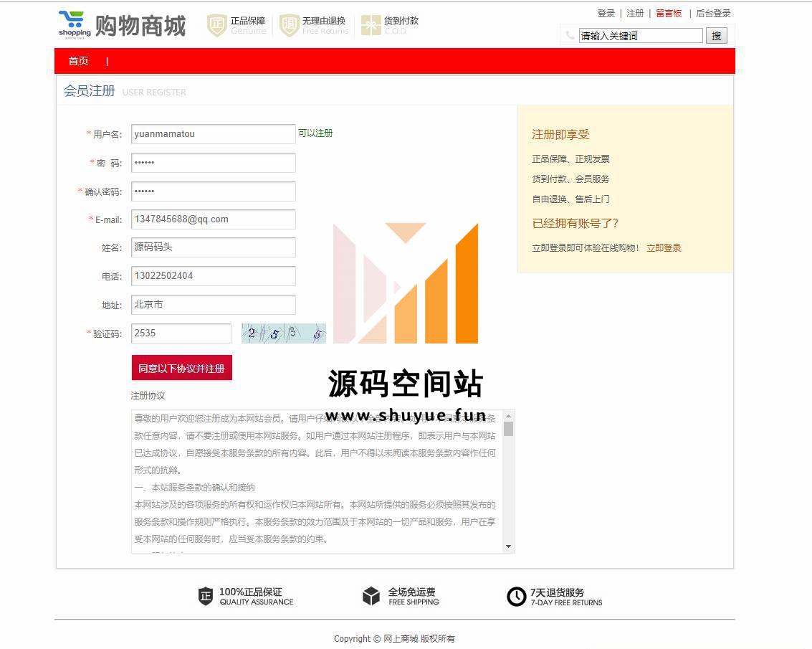Click agreement scrollbar up arrow

pos(509,416)
